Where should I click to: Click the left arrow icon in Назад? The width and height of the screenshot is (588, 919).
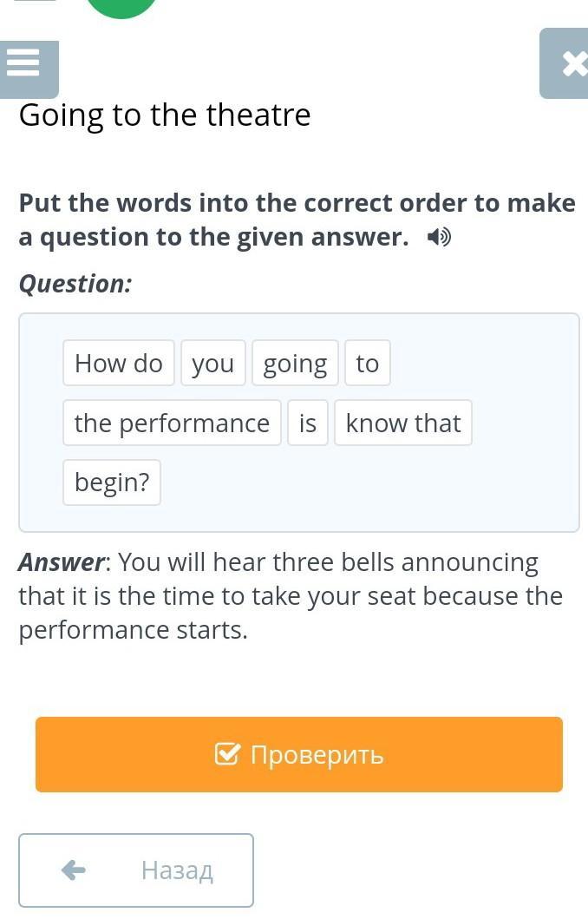pos(73,870)
